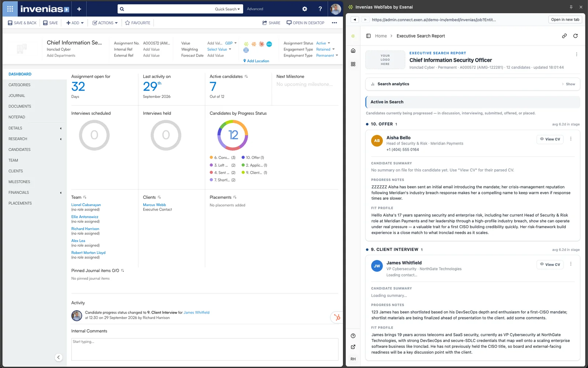Expand the Details submenu arrow
The height and width of the screenshot is (368, 588).
[61, 128]
